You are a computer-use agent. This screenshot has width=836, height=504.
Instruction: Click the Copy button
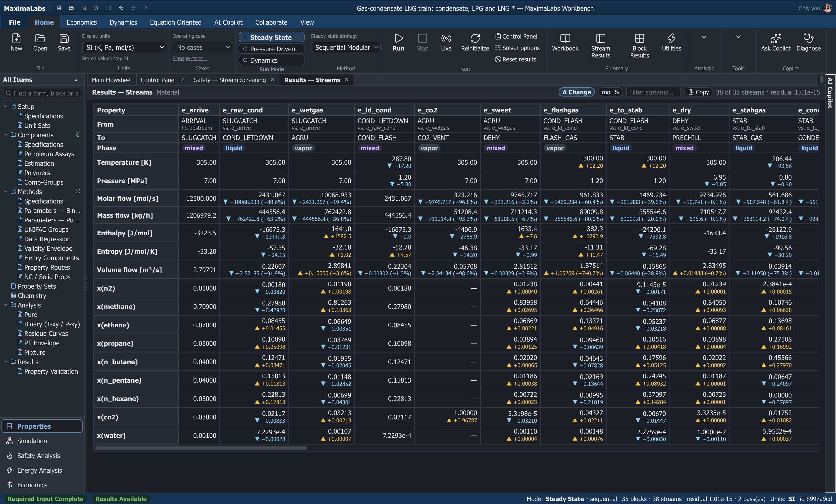tap(698, 92)
